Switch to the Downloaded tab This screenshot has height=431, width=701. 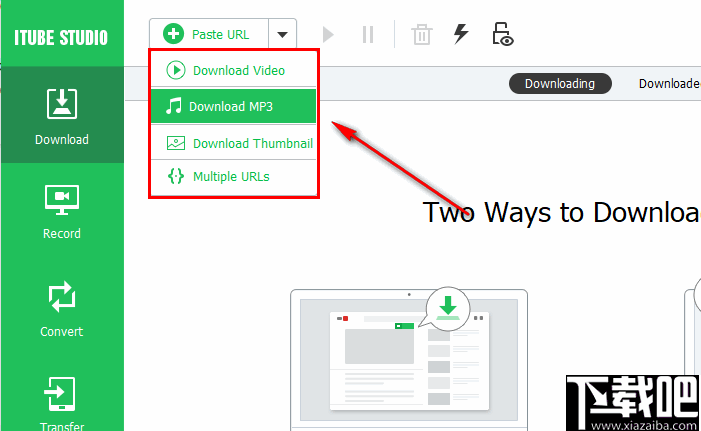(x=669, y=84)
